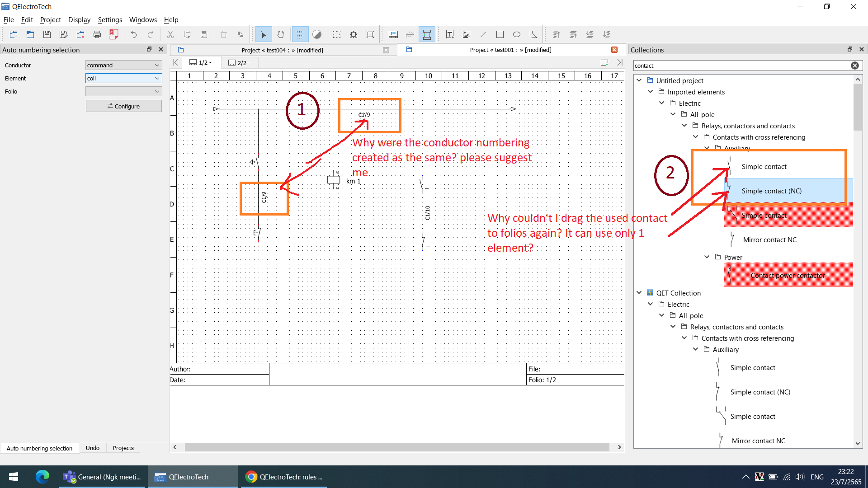Collapse the QET Collection tree node
The height and width of the screenshot is (488, 868).
[639, 293]
